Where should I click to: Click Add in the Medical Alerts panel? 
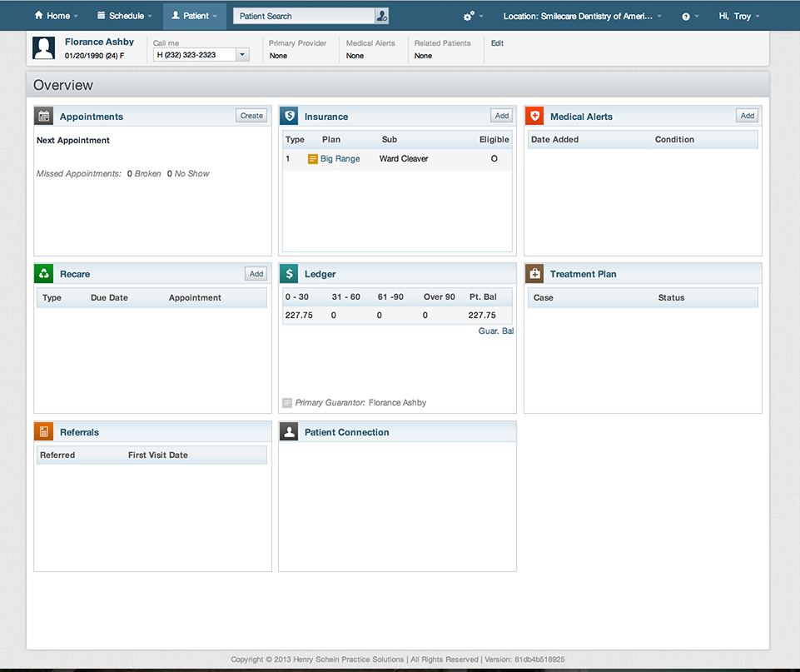pyautogui.click(x=748, y=116)
